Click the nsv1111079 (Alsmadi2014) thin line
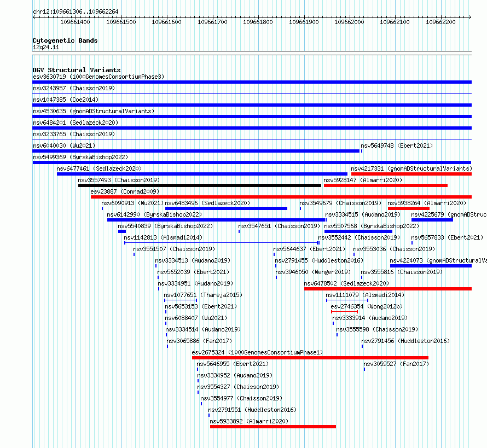 347,300
